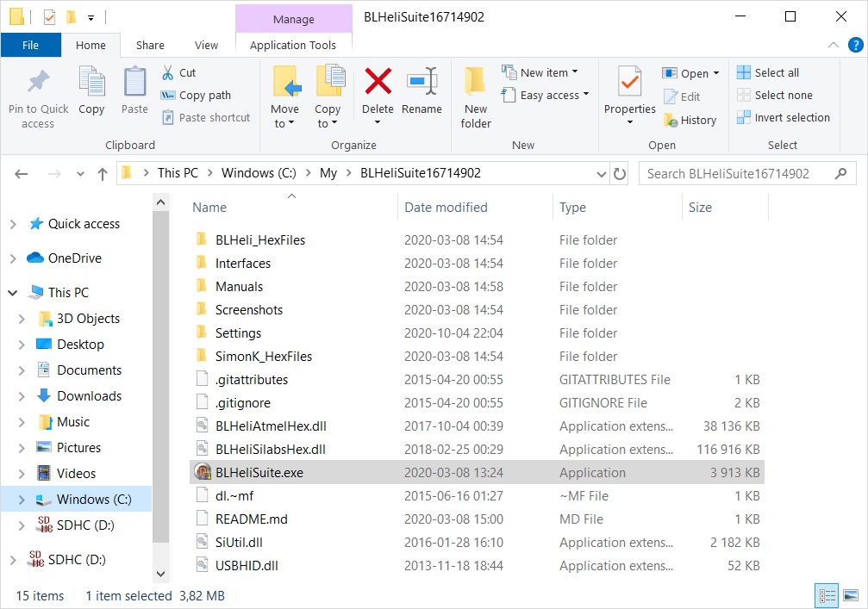Screen dimensions: 868x609
Task: Click Invert selection
Action: coord(784,117)
